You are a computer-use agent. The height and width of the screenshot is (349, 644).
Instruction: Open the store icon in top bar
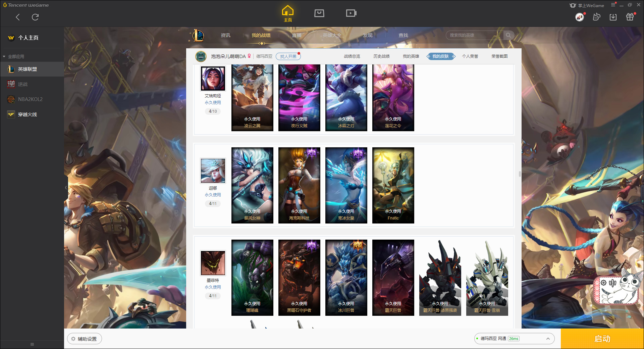click(x=319, y=13)
